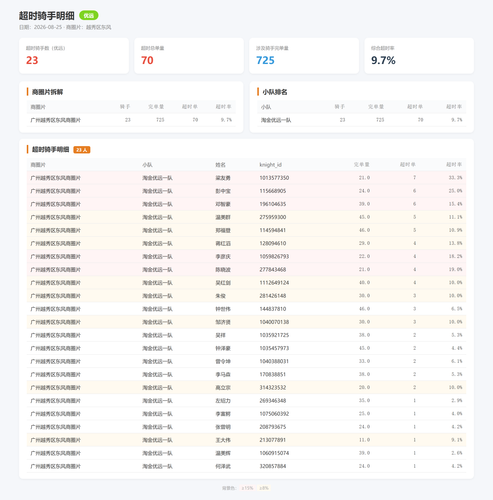Viewport: 493px width, 500px height.
Task: Select knight ID 196104635
Action: (x=273, y=204)
